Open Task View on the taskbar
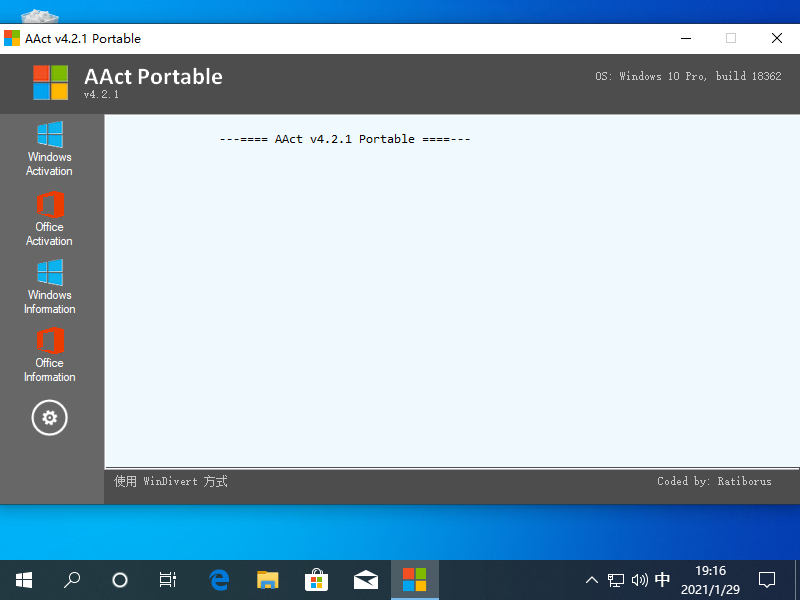This screenshot has width=800, height=600. [x=168, y=580]
